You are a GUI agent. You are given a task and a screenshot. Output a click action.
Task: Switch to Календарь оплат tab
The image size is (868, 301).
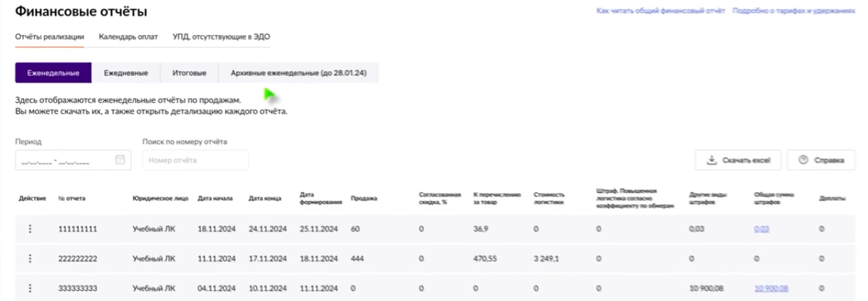coord(128,36)
